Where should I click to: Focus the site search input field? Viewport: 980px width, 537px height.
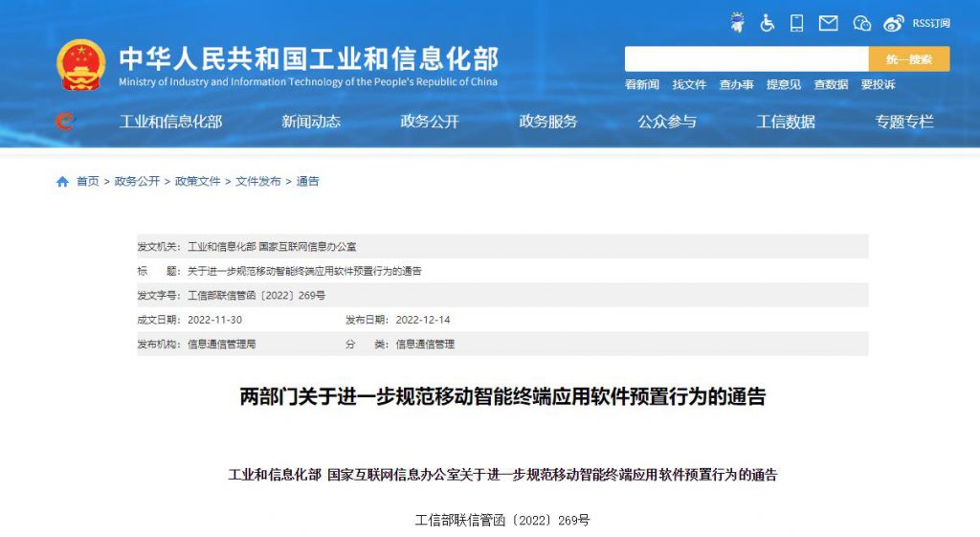746,58
